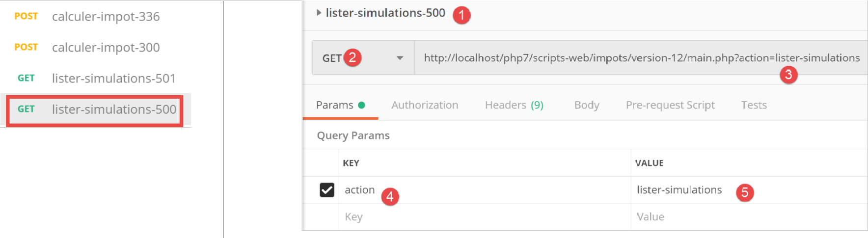Screen dimensions: 868x238
Task: Uncheck the action query parameter checkbox
Action: 327,190
